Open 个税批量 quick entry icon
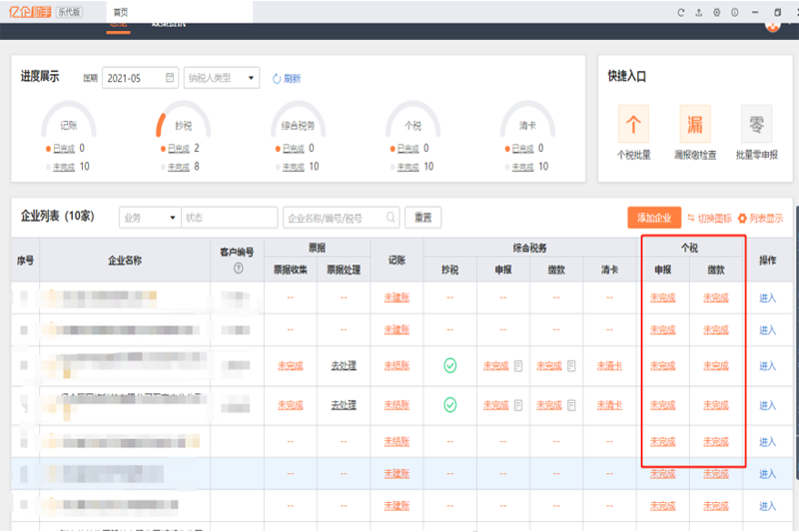The width and height of the screenshot is (799, 532). 633,126
